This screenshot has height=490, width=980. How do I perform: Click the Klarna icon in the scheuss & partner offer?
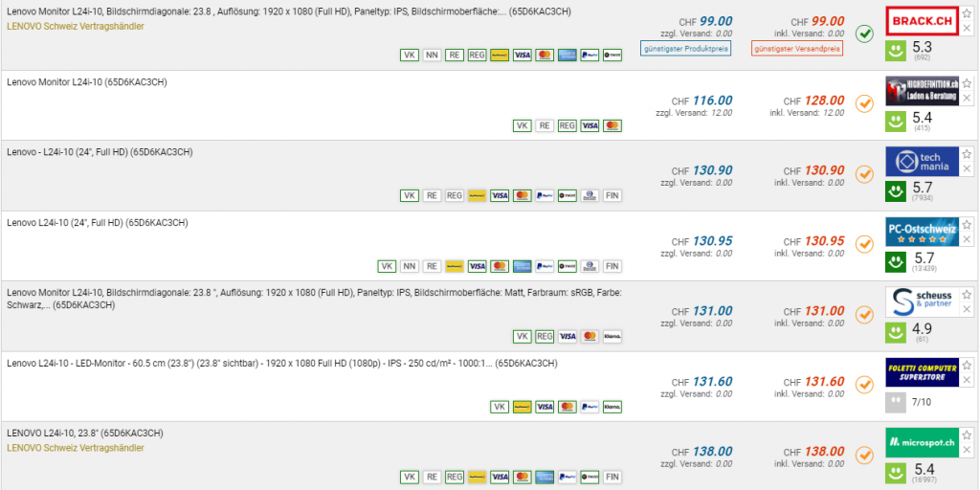tap(613, 336)
